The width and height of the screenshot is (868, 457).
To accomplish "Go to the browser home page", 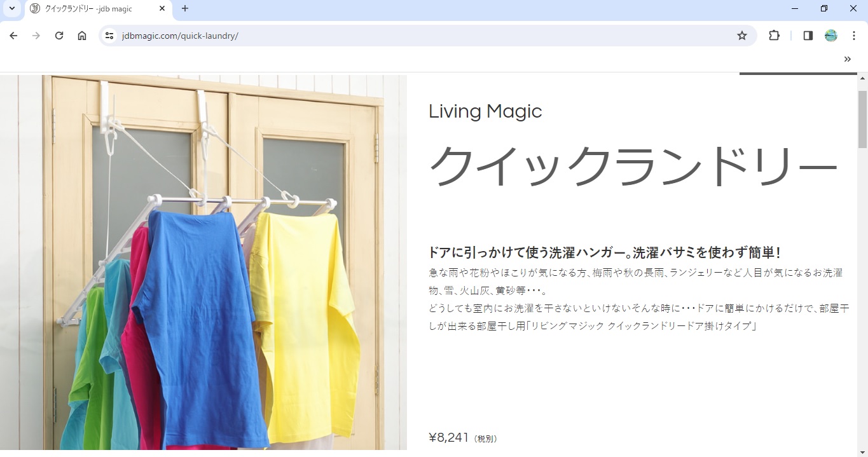I will [82, 36].
